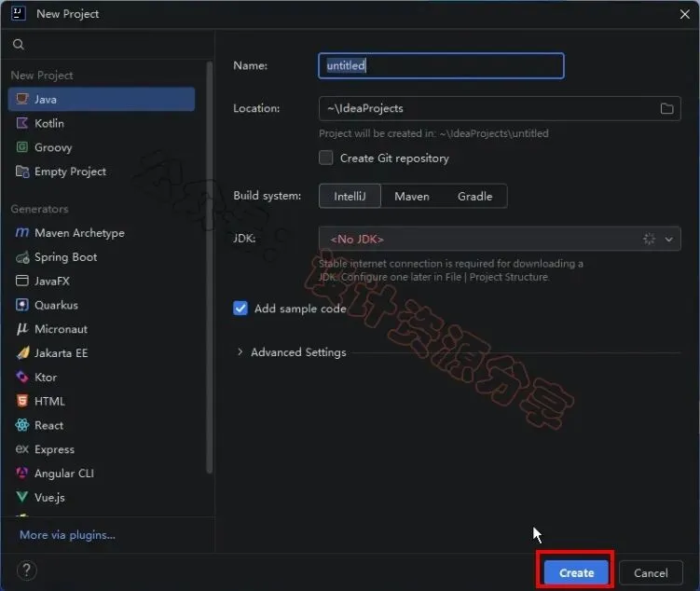Click the Vue.js V icon

[x=21, y=497]
